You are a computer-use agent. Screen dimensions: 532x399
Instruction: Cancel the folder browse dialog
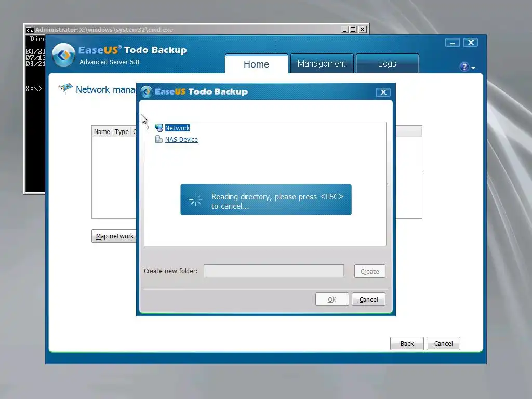click(368, 299)
